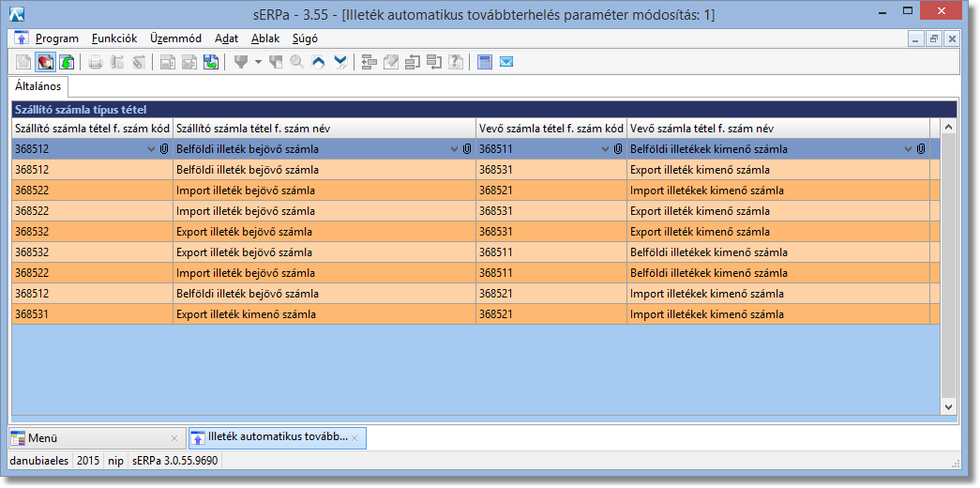Click the envelope mail icon
Viewport: 980px width, 488px height.
(506, 63)
